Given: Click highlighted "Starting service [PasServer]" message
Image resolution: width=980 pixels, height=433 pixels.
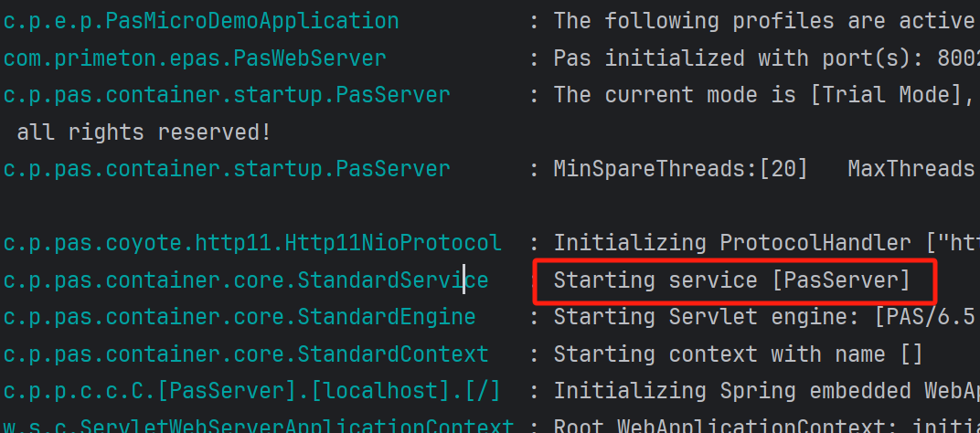Looking at the screenshot, I should coord(731,280).
